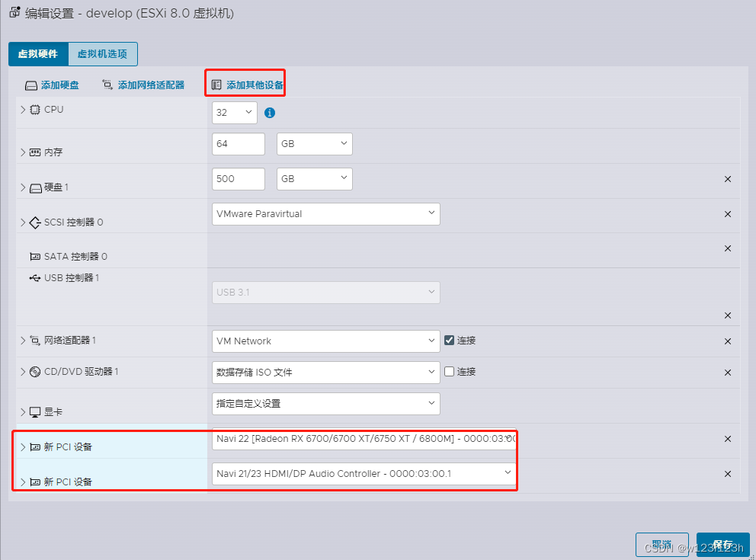756x560 pixels.
Task: Open the CPU count dropdown showing 32
Action: pyautogui.click(x=234, y=113)
